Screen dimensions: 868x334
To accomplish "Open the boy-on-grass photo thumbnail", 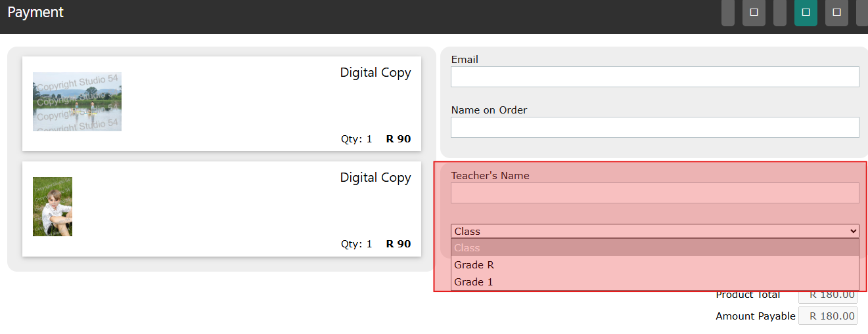I will click(x=53, y=207).
